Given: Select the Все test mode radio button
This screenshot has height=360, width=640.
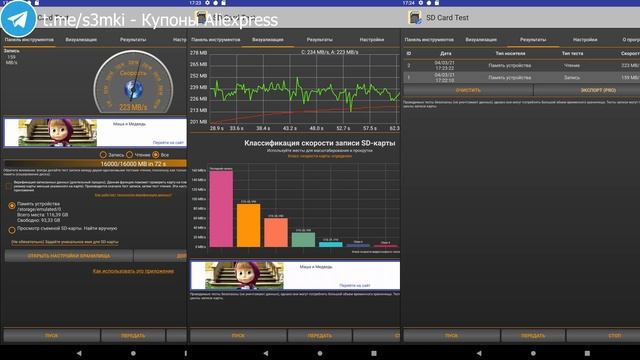Looking at the screenshot, I should tap(156, 155).
